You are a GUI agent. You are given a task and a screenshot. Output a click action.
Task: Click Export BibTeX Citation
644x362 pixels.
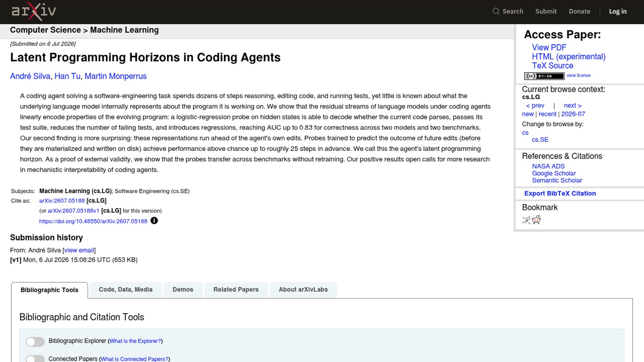tap(560, 193)
